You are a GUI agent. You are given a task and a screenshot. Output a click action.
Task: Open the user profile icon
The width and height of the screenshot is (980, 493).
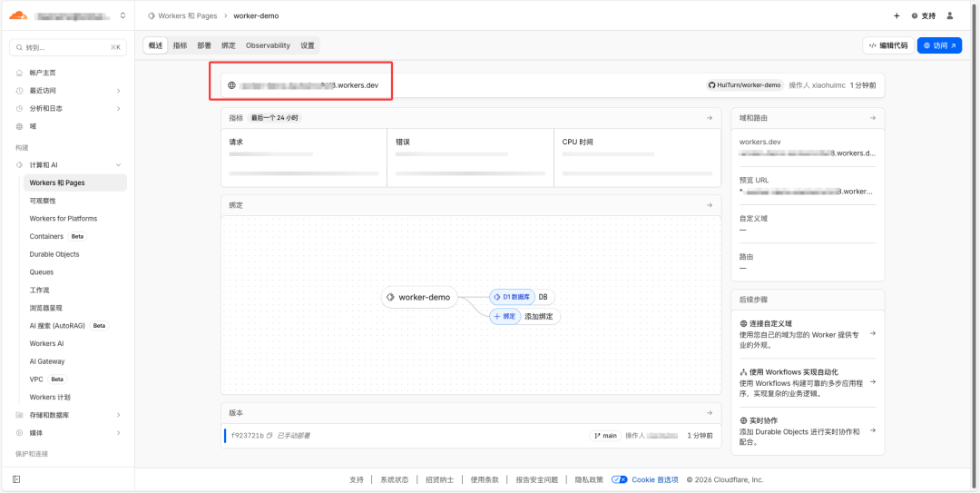(x=950, y=15)
